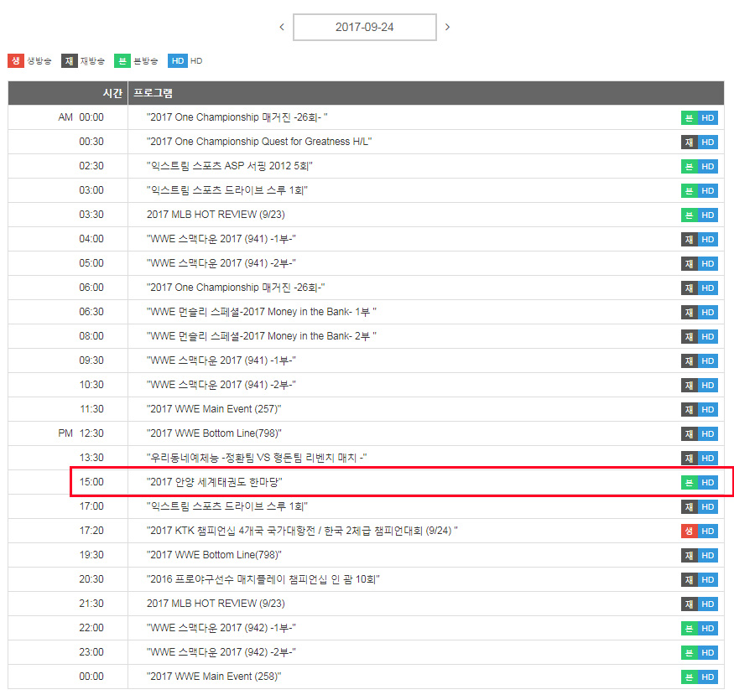Click 재 badge on 11:30 WWE Main Event row
734x700 pixels.
click(x=689, y=410)
